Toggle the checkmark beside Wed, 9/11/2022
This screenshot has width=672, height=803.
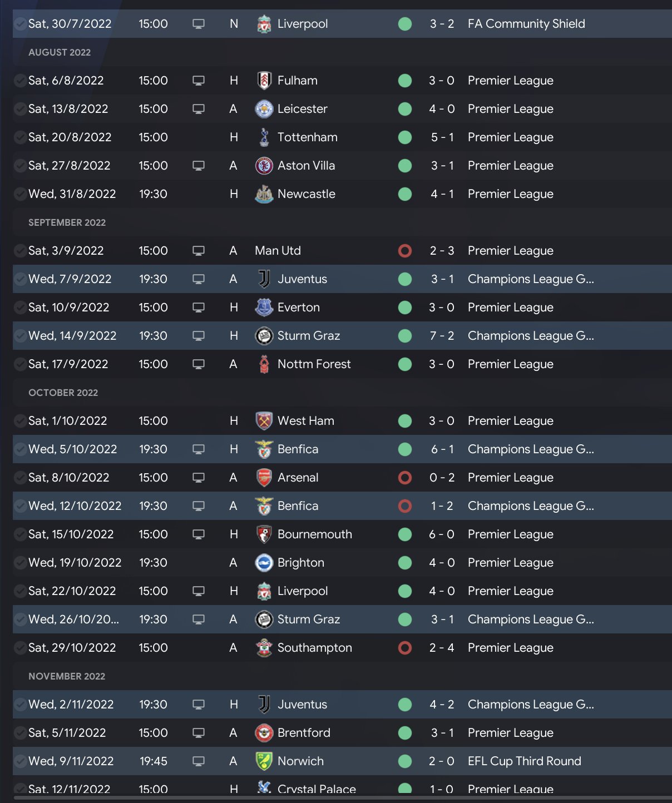coord(20,761)
